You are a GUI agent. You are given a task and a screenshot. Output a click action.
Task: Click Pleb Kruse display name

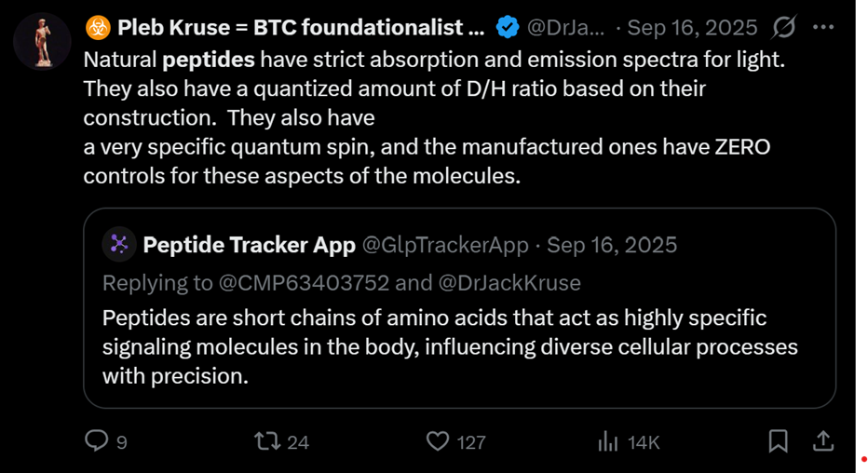300,28
